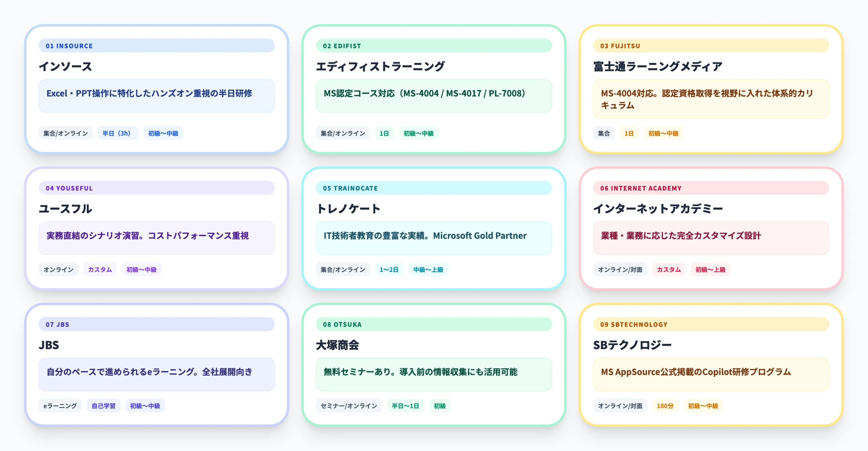Click the 自分のペースで進められる description
Viewport: 868px width, 451px height.
(157, 374)
